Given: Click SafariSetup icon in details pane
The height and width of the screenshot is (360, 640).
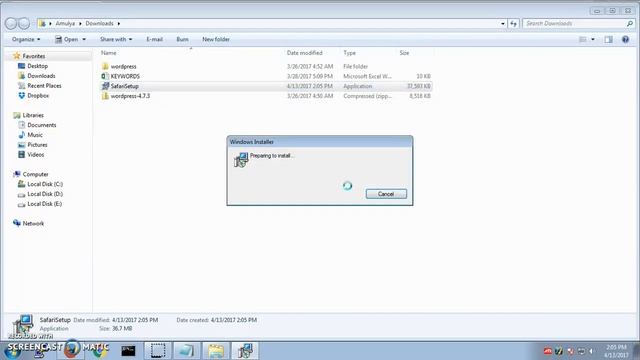Looking at the screenshot, I should click(22, 325).
